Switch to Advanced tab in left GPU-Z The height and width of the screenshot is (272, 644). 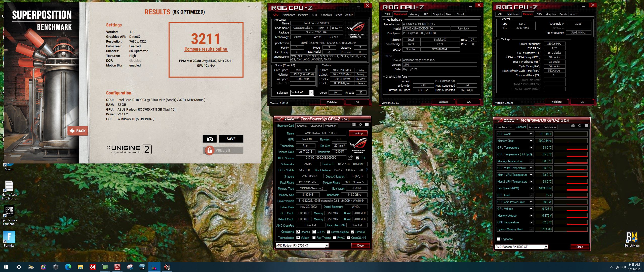[315, 126]
